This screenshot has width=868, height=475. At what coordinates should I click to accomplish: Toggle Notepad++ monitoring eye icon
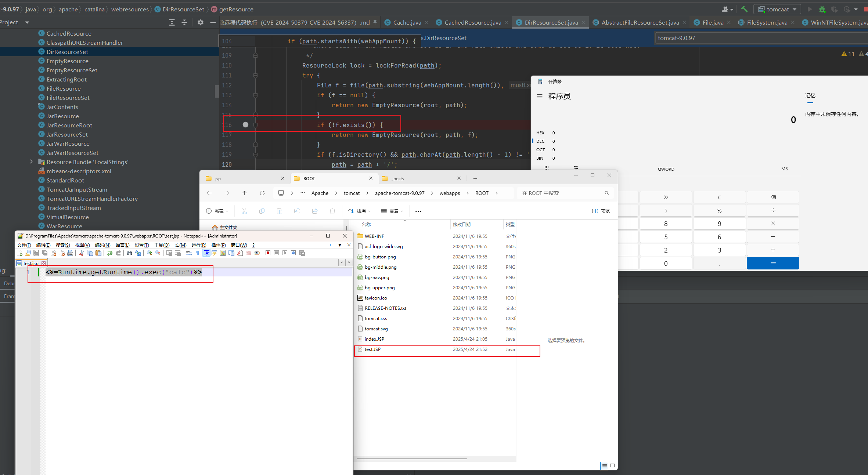(x=257, y=253)
